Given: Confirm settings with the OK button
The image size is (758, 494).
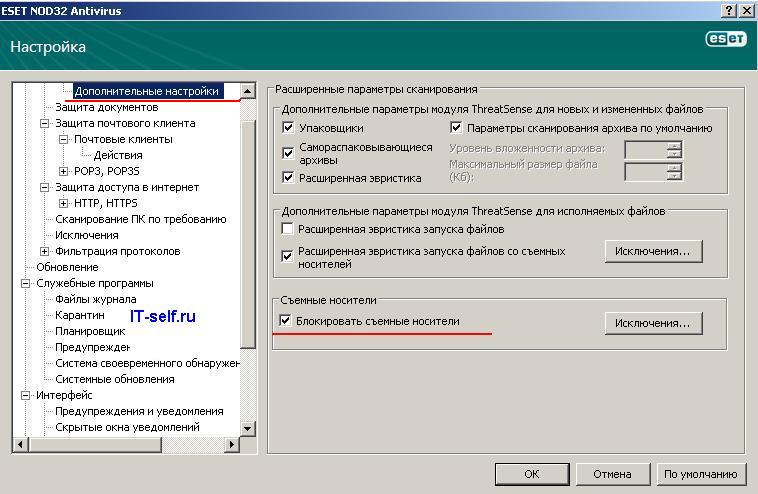Looking at the screenshot, I should [x=532, y=474].
